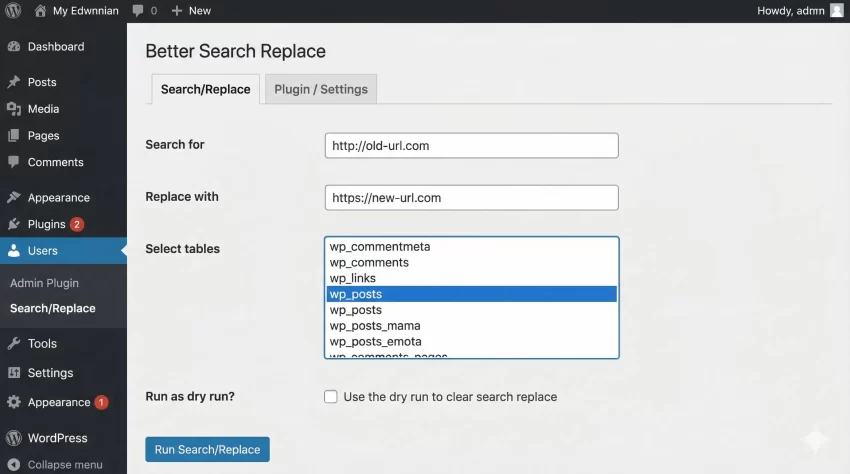Screen dimensions: 850x474
Task: Switch to the Search/Replace tab
Action: click(x=205, y=89)
